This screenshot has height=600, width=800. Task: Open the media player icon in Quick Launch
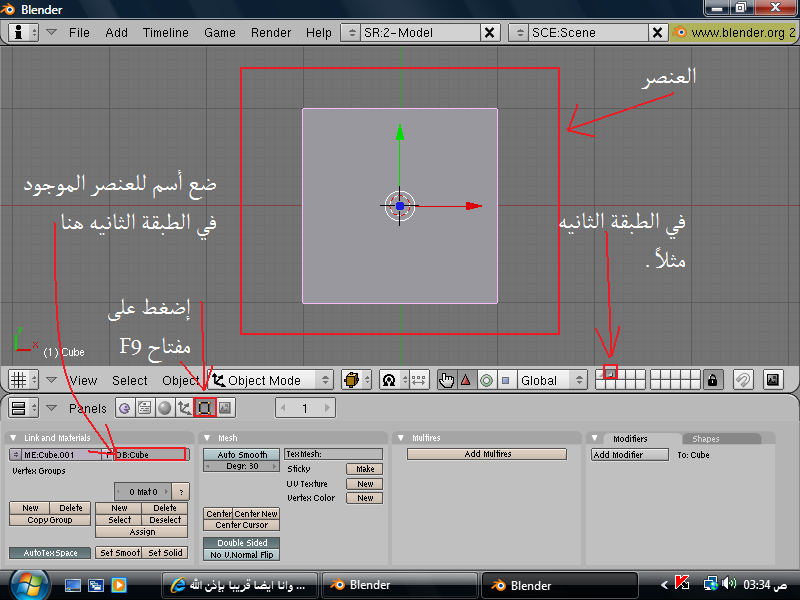tap(119, 585)
